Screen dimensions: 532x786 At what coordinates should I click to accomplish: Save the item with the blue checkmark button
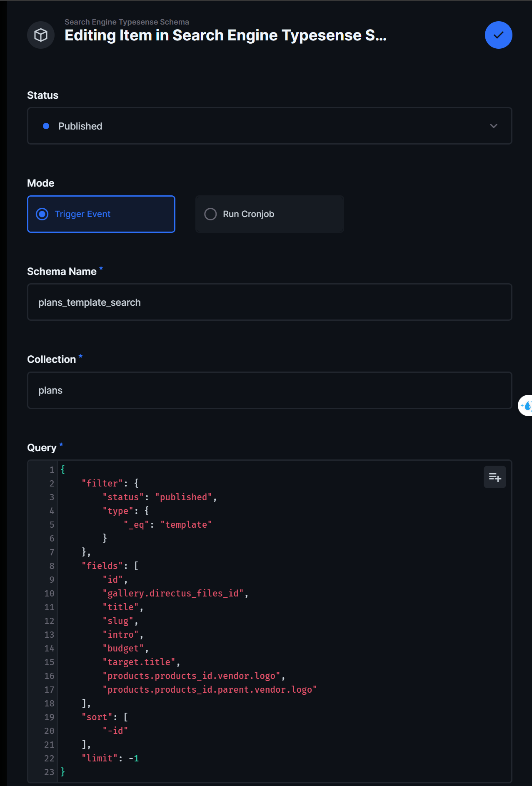pyautogui.click(x=498, y=35)
